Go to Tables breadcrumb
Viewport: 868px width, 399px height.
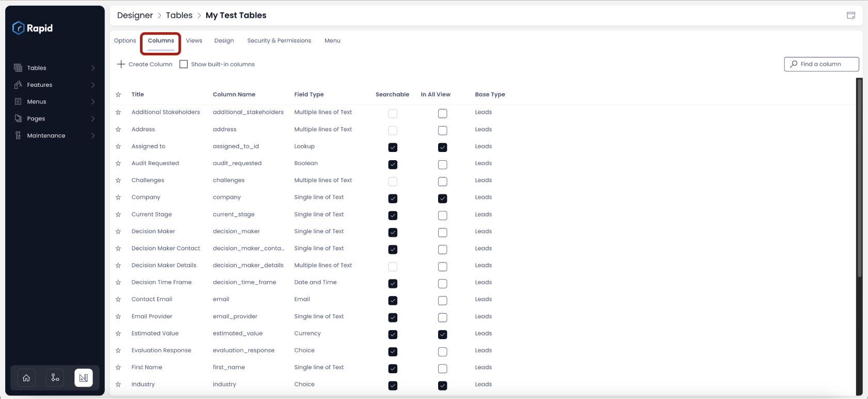pyautogui.click(x=179, y=16)
